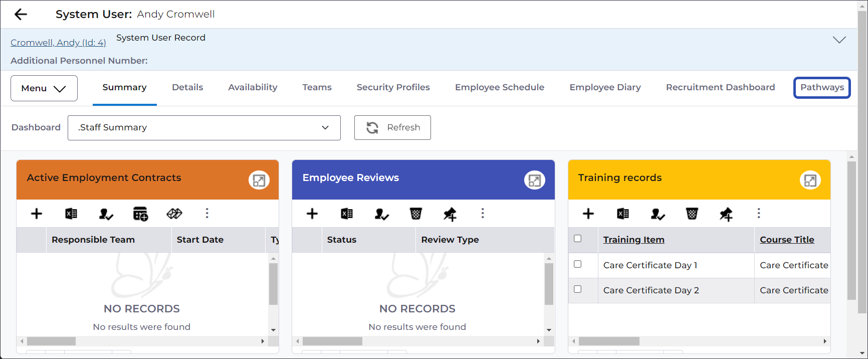The width and height of the screenshot is (868, 359).
Task: Export Training records to Excel
Action: pyautogui.click(x=623, y=214)
